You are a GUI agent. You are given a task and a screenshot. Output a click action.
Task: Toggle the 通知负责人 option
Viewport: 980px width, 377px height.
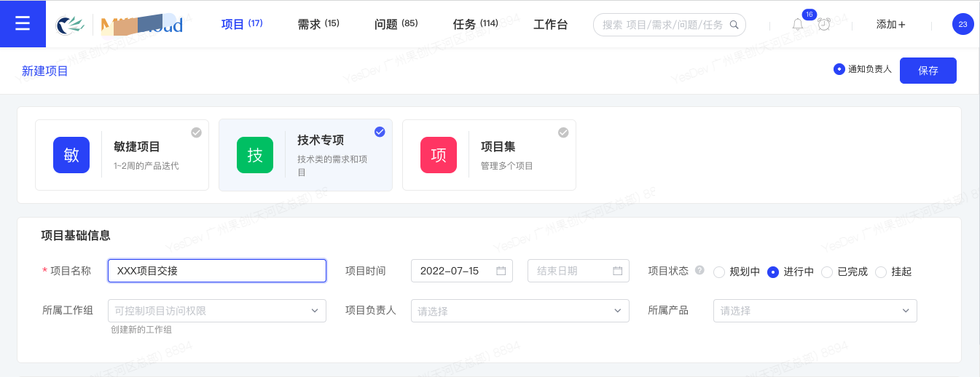point(863,70)
